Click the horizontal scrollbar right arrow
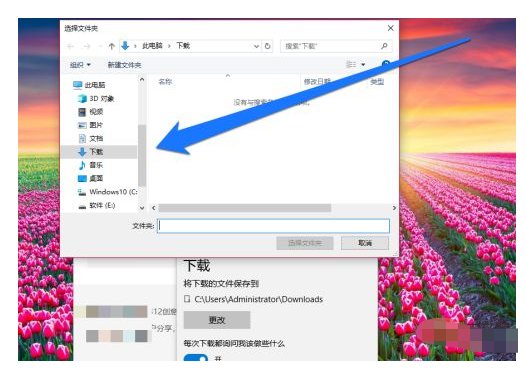The width and height of the screenshot is (526, 369). click(394, 208)
